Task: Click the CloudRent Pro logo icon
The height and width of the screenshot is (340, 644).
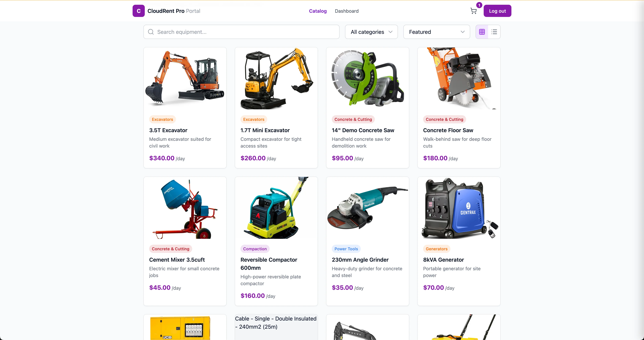Action: [139, 11]
